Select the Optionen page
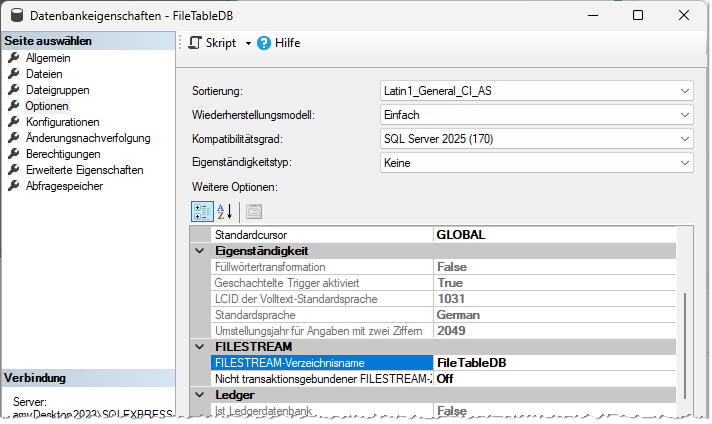The image size is (712, 424). click(47, 106)
